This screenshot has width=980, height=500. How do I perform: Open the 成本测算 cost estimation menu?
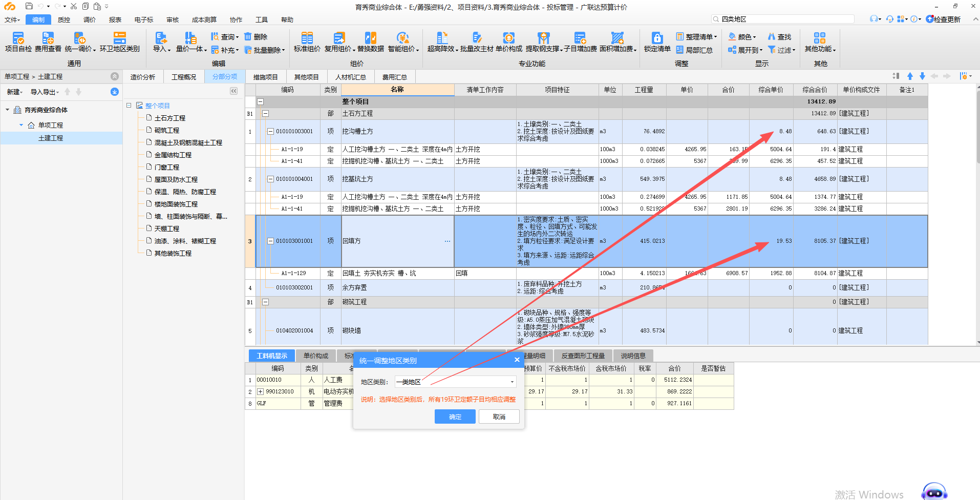click(204, 19)
